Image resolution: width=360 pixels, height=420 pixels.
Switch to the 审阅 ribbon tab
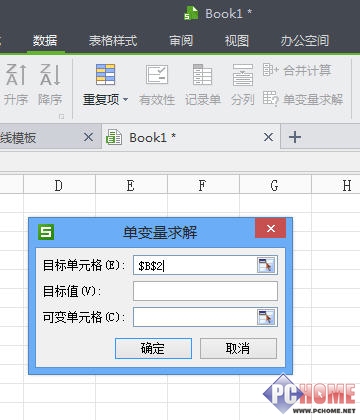pos(181,41)
